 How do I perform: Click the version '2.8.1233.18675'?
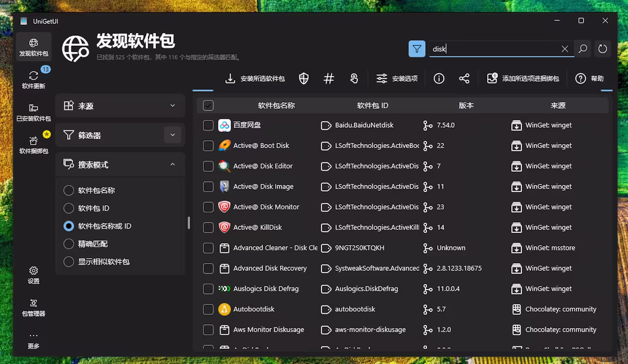(x=459, y=268)
